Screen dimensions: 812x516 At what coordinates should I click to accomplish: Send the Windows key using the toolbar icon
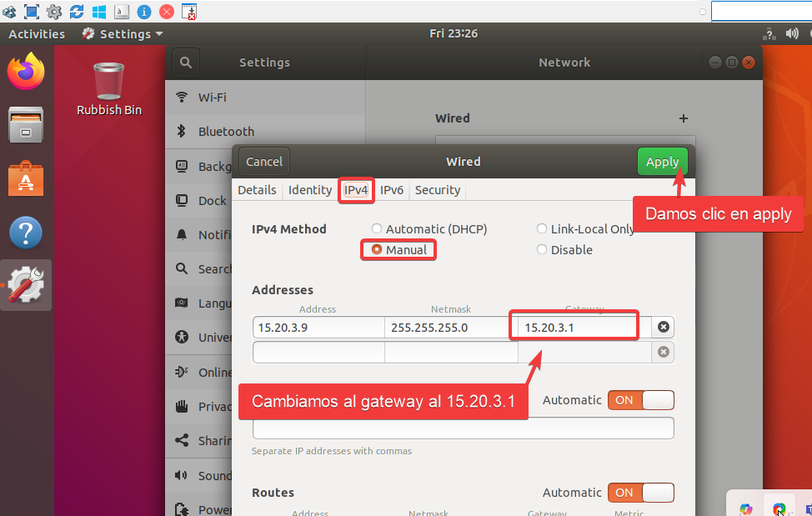[98, 11]
